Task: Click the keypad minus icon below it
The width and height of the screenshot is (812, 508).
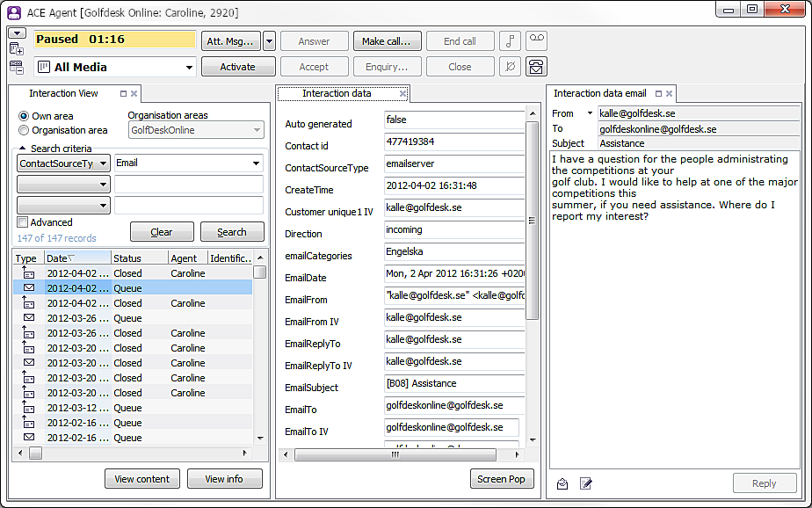Action: point(17,68)
